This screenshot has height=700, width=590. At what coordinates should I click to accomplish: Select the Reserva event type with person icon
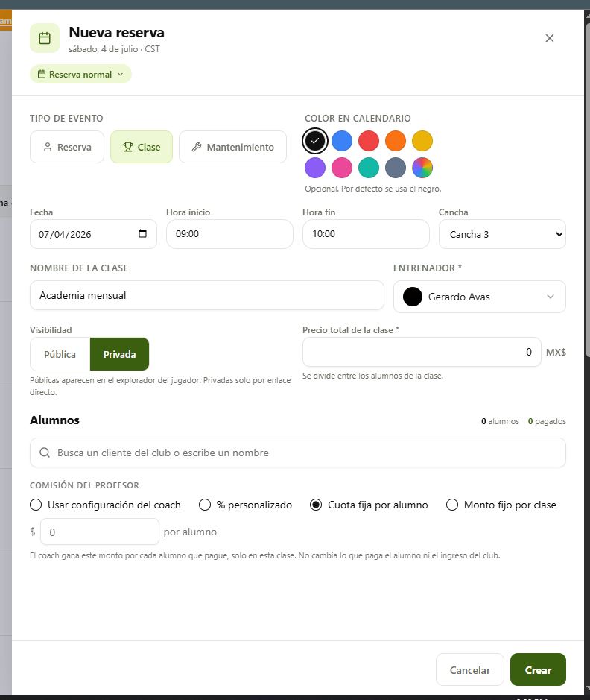coord(67,147)
